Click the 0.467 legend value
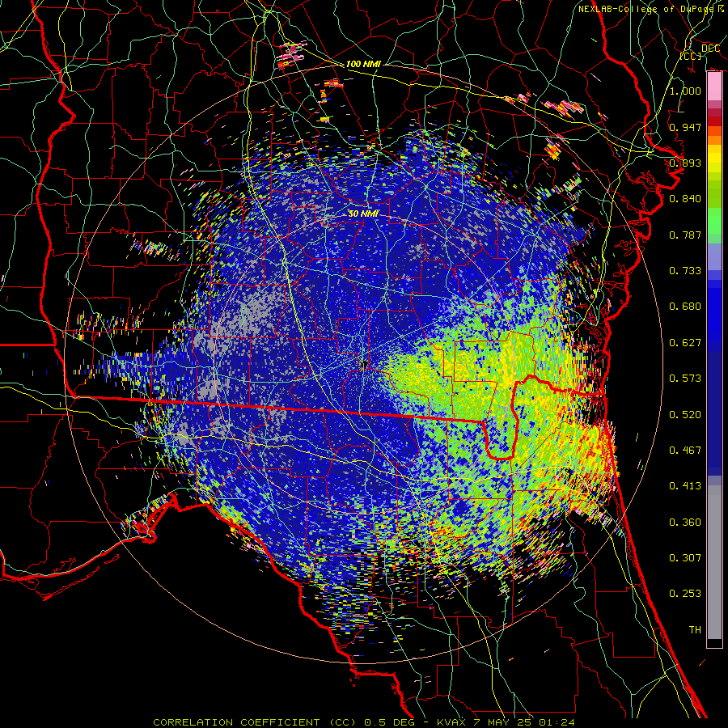728x728 pixels. (x=685, y=451)
